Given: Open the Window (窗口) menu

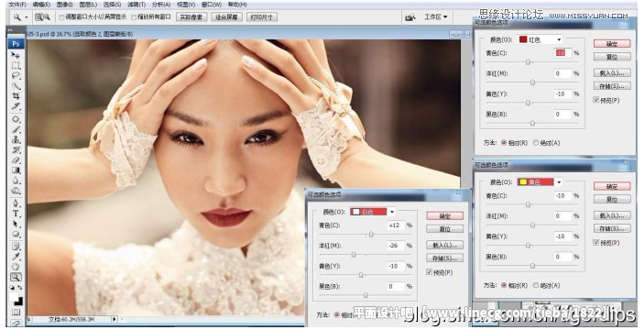Looking at the screenshot, I should click(x=211, y=5).
